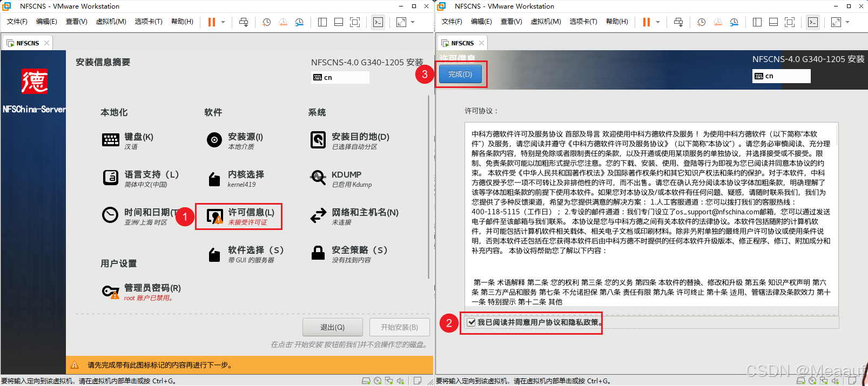Toggle library sidebar in left window toolbar

(322, 22)
